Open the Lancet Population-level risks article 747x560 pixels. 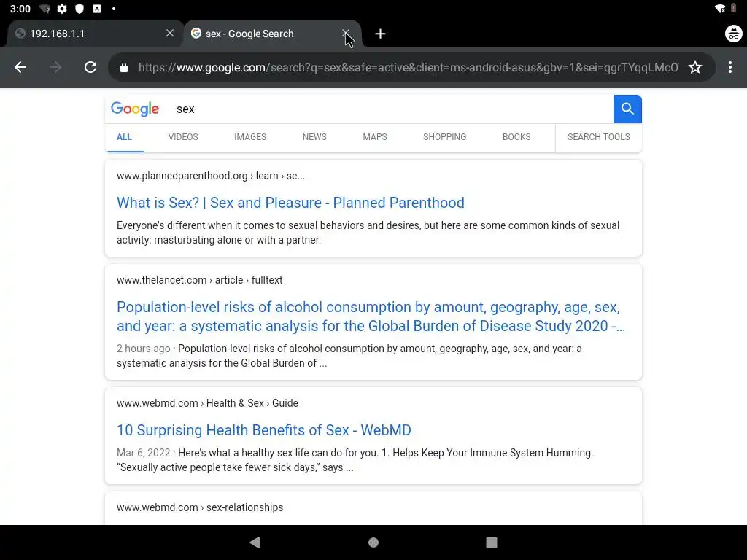371,316
